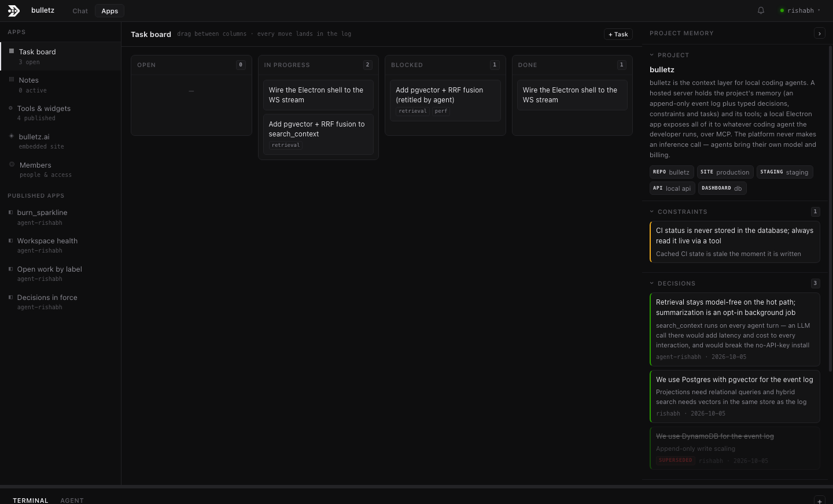Screen dimensions: 833x504
Task: Click the Notes sidebar icon
Action: point(11,80)
